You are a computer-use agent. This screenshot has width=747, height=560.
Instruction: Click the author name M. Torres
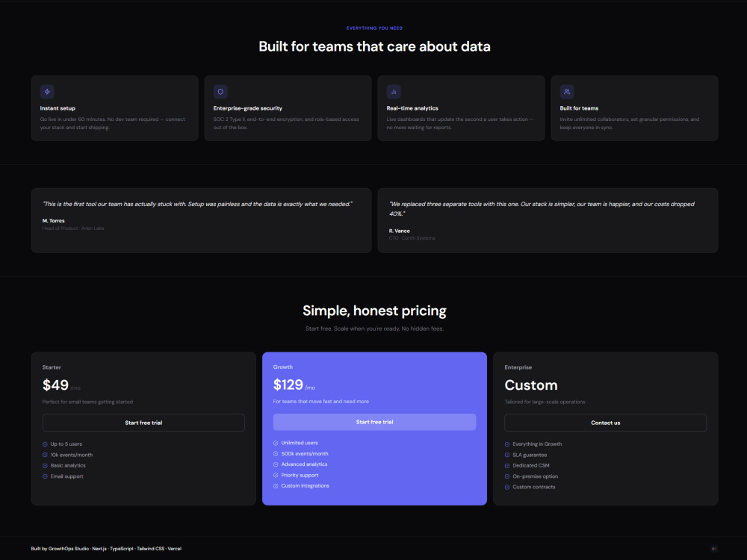pos(53,220)
